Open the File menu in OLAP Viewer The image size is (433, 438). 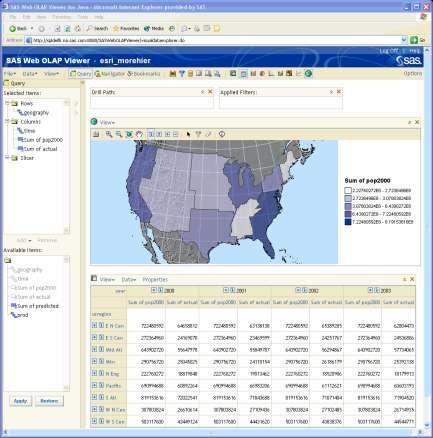point(10,74)
